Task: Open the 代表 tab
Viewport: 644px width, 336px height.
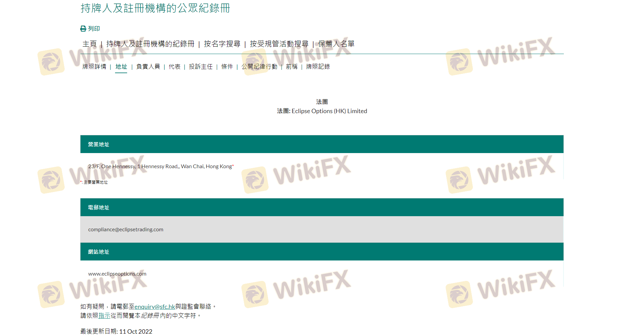Action: click(174, 67)
